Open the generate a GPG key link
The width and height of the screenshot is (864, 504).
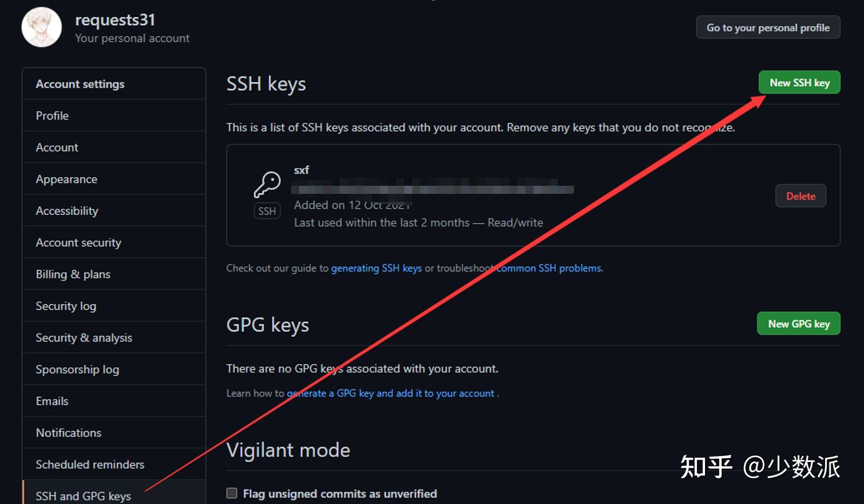click(x=390, y=393)
